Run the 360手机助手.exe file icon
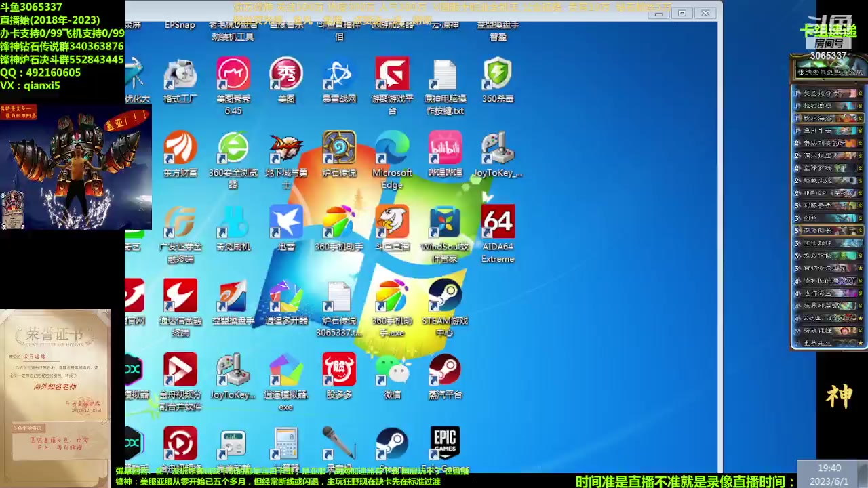This screenshot has height=488, width=868. tap(392, 308)
